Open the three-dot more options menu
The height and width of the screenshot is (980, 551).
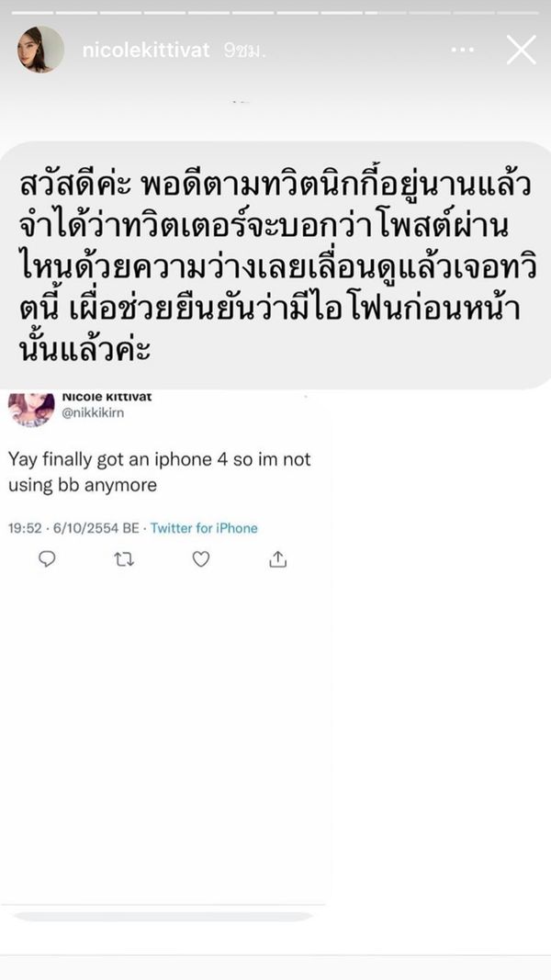coord(462,50)
